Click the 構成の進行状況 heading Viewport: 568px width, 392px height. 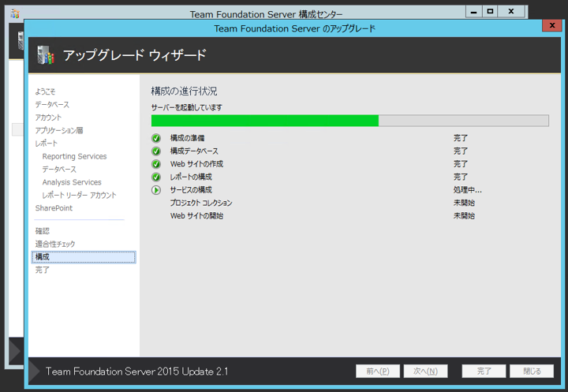(184, 91)
